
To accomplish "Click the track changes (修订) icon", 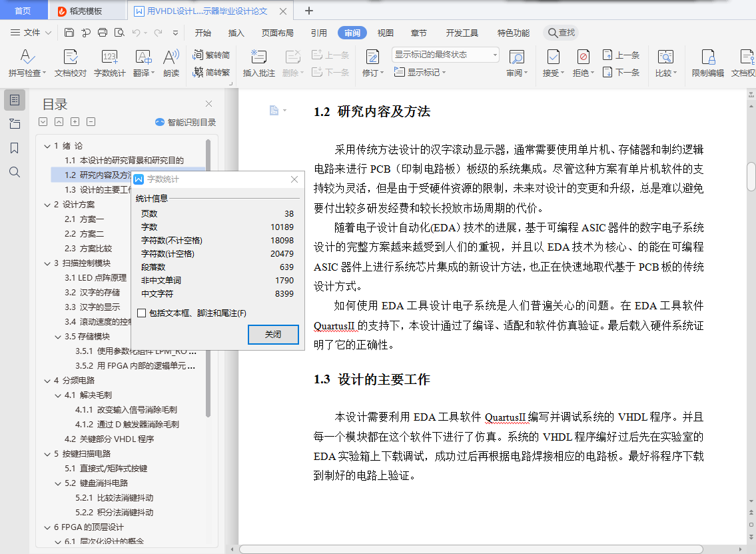I will 372,57.
